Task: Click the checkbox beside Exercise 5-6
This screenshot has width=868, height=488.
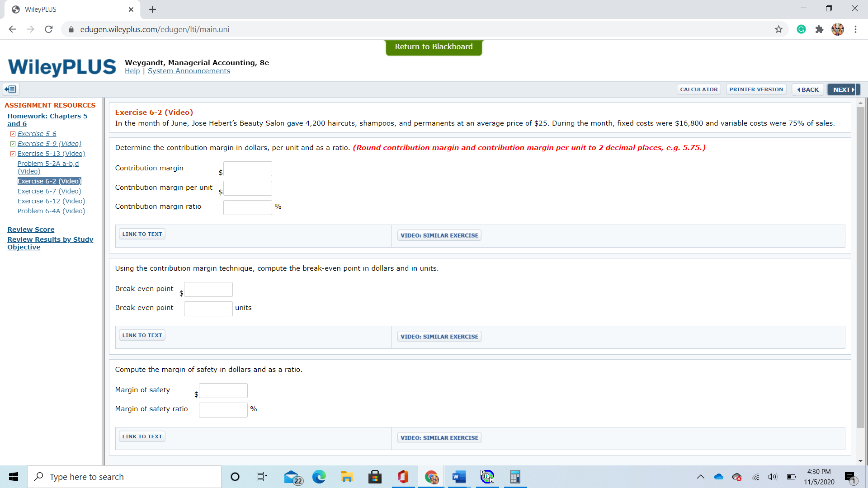Action: 13,134
